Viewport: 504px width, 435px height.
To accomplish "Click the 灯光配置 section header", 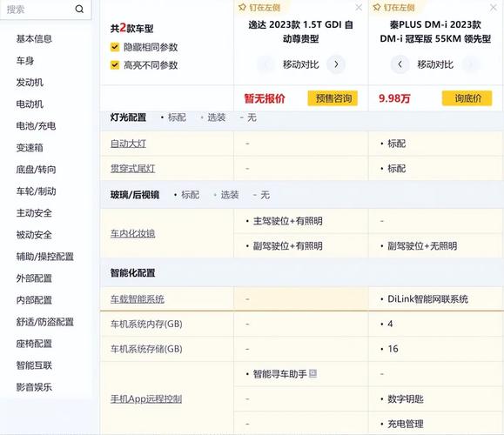I will [128, 117].
